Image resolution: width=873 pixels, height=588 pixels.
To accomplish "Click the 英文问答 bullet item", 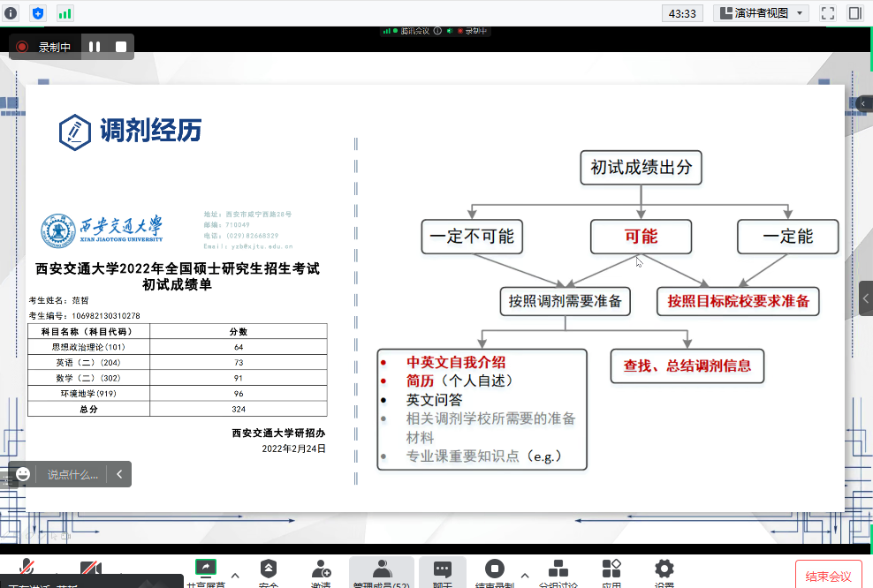I will (434, 400).
